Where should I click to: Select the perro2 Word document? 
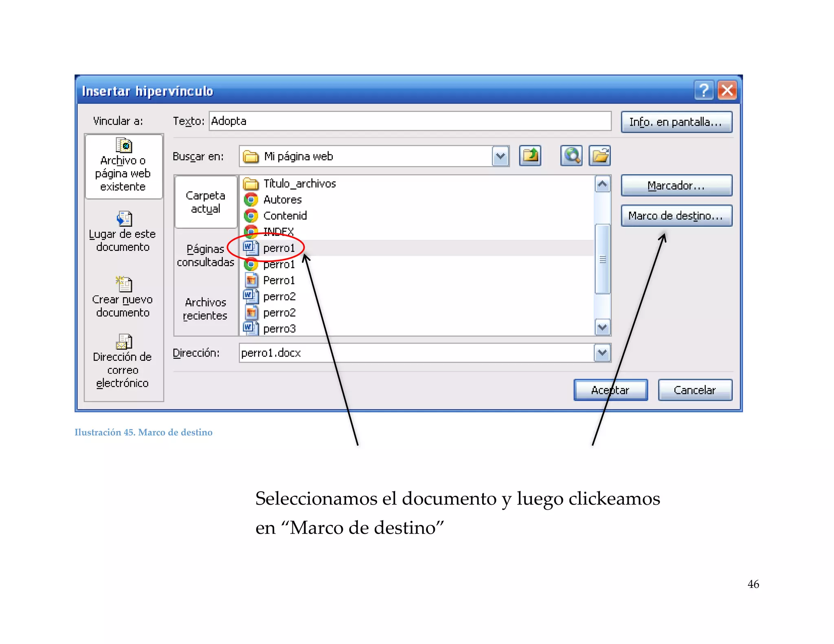279,296
